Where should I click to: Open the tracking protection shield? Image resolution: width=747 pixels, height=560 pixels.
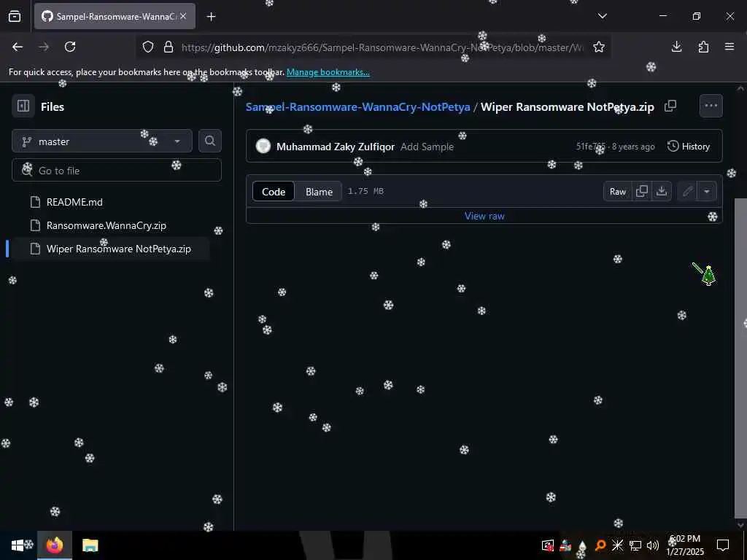pyautogui.click(x=148, y=47)
